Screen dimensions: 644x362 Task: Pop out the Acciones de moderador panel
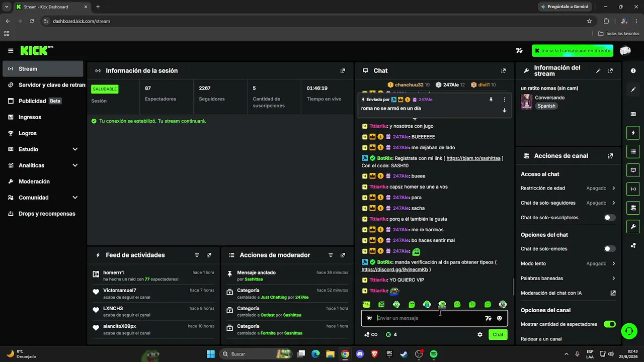(x=343, y=255)
